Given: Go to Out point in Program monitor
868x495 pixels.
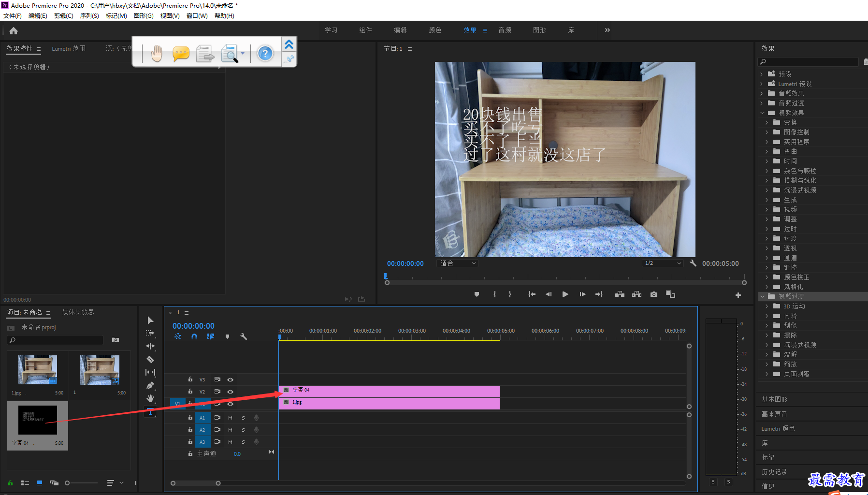Looking at the screenshot, I should 599,294.
